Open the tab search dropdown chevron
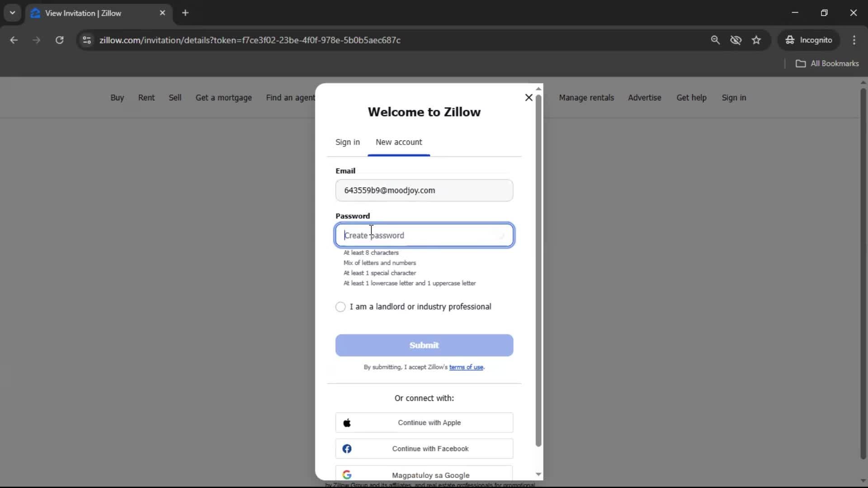Viewport: 868px width, 488px height. [12, 13]
